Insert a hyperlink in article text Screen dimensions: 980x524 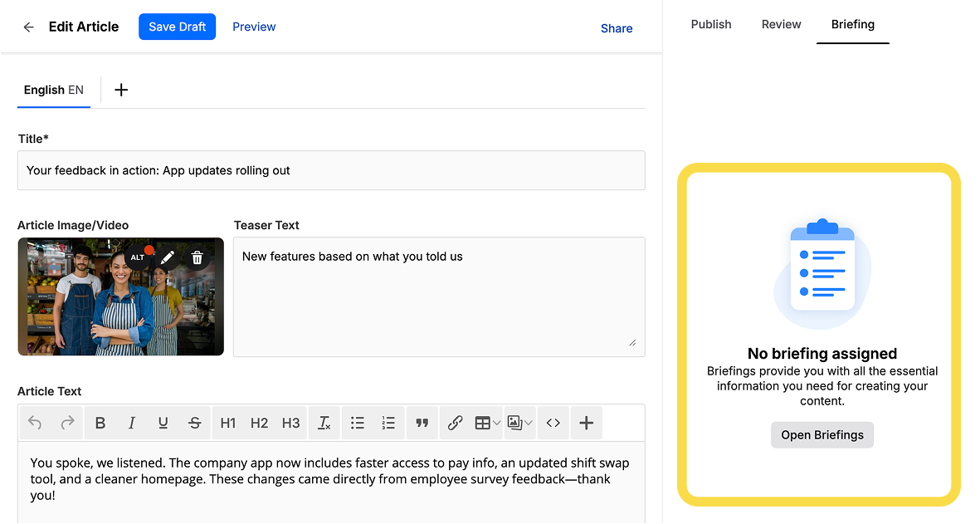click(x=455, y=424)
